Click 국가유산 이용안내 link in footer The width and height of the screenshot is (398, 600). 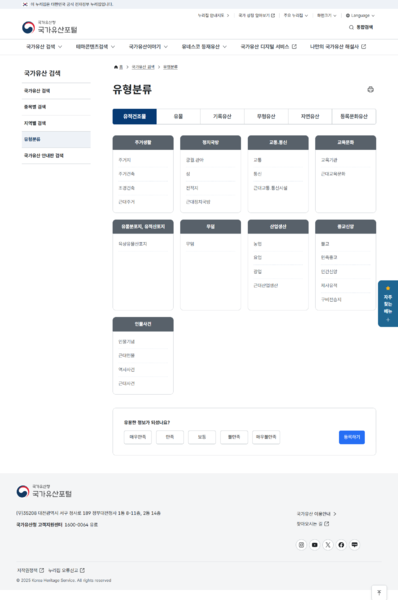(x=316, y=514)
